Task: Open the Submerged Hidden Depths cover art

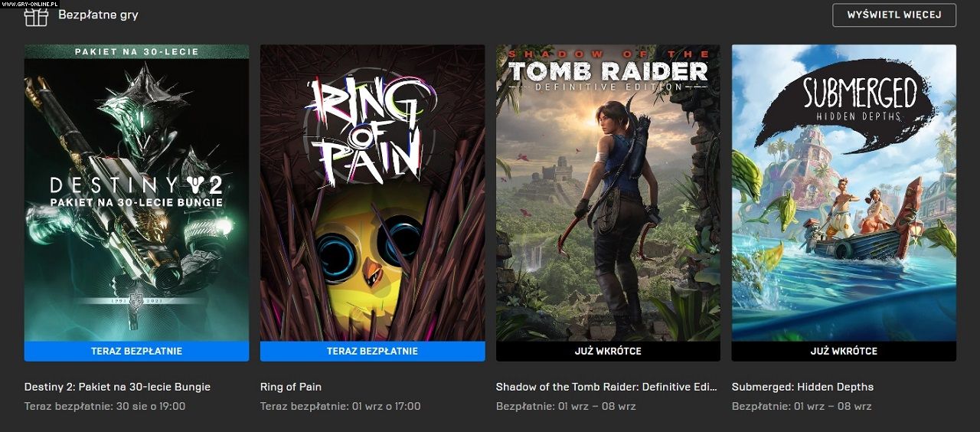Action: [844, 192]
